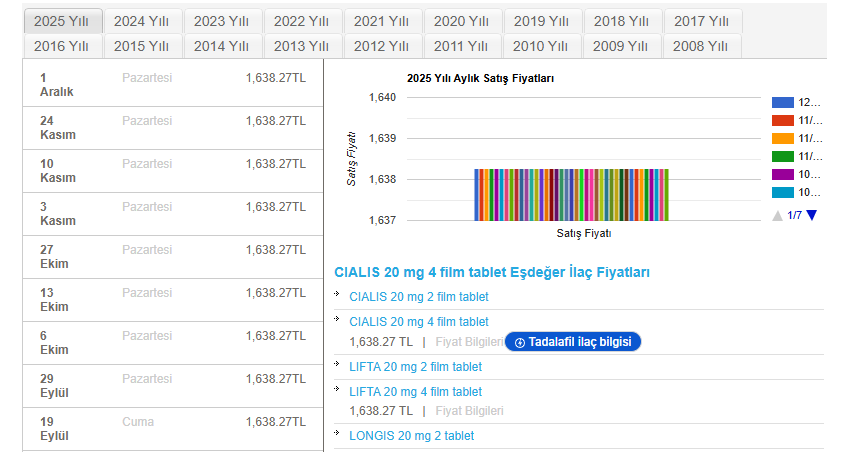Click the arrow bullet beside CIALIS 2 film tablet
The image size is (868, 452).
coord(337,293)
